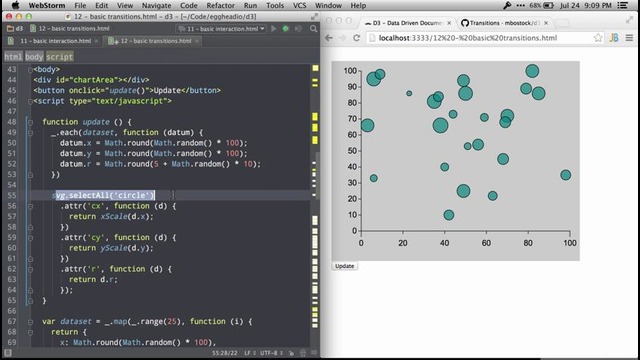Click the lock icon in editor status bar

click(x=291, y=353)
